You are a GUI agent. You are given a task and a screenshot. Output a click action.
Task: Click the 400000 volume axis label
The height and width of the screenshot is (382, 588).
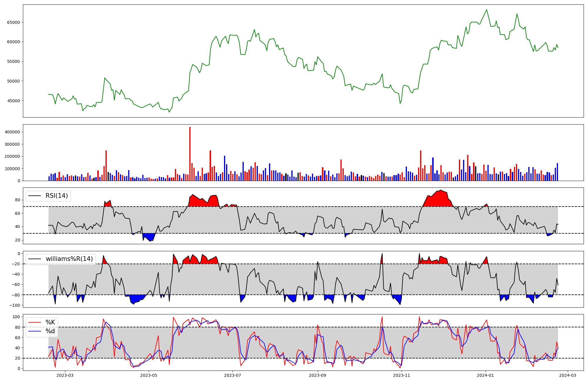[x=12, y=132]
